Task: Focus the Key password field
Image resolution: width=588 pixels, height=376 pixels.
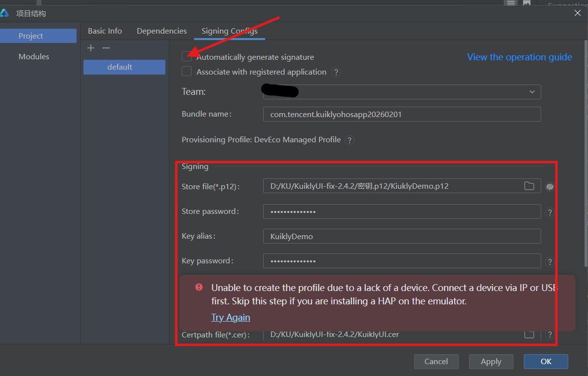Action: click(x=401, y=261)
